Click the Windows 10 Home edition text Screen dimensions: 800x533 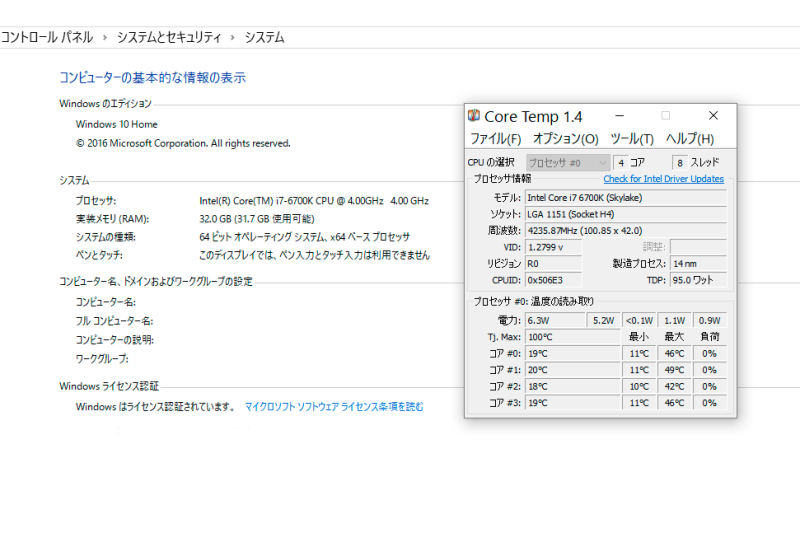[x=117, y=124]
